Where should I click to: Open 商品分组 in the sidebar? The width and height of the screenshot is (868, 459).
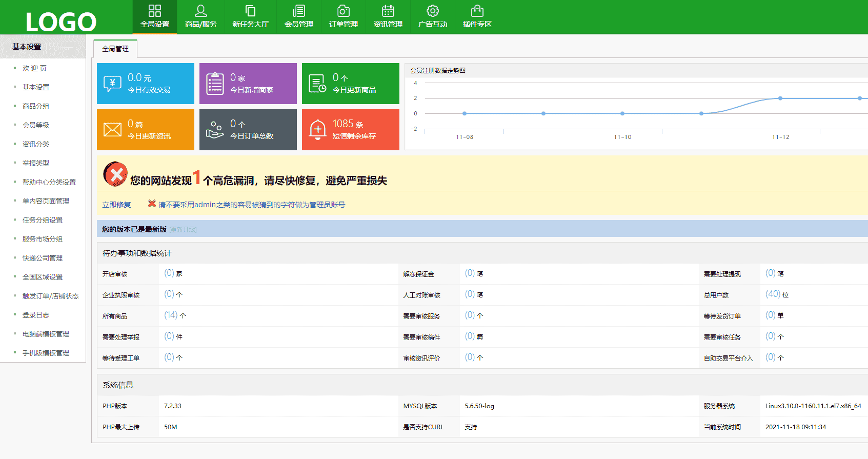[36, 106]
